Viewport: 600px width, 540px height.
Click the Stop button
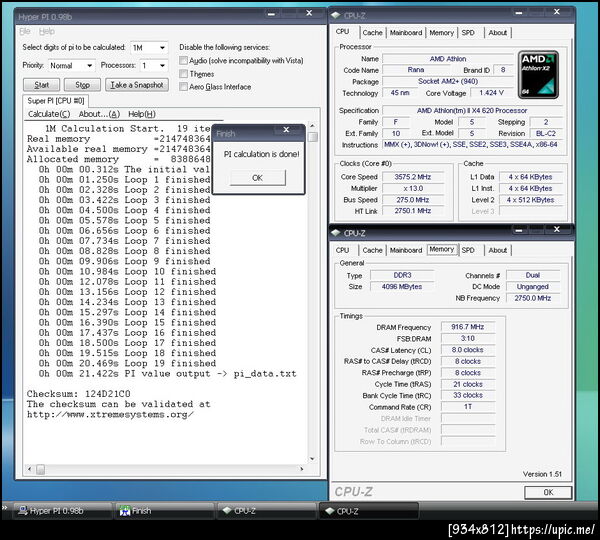(x=82, y=85)
